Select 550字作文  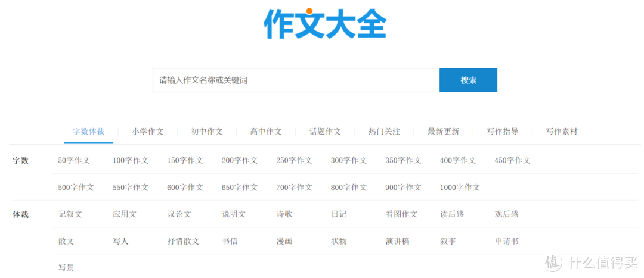pyautogui.click(x=131, y=188)
